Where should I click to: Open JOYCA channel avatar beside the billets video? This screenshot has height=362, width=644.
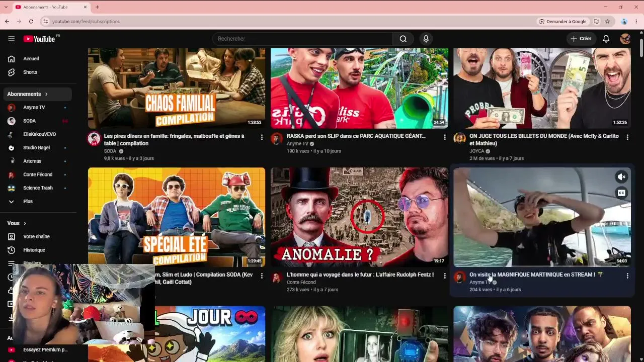point(459,139)
